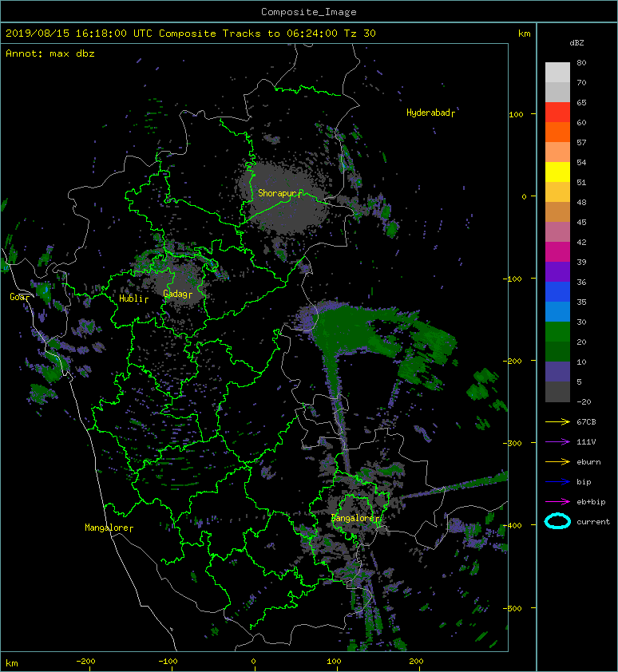Click the 0 label on bottom axis
This screenshot has width=618, height=672.
pos(253,662)
